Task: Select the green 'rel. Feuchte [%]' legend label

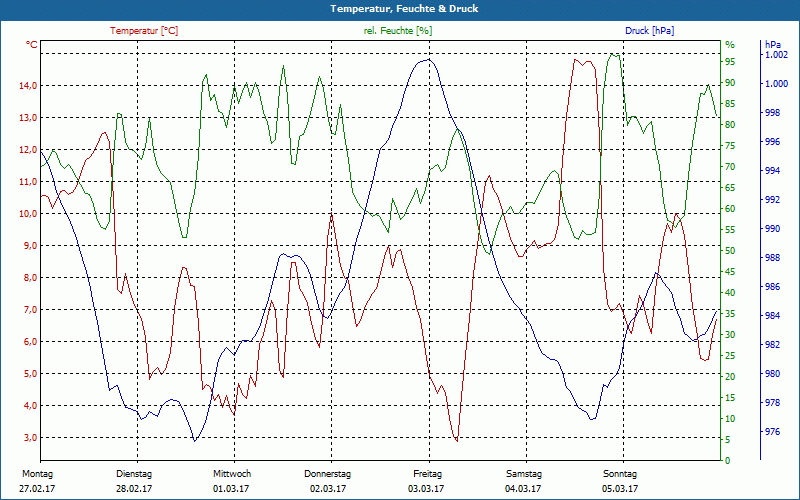Action: (398, 31)
